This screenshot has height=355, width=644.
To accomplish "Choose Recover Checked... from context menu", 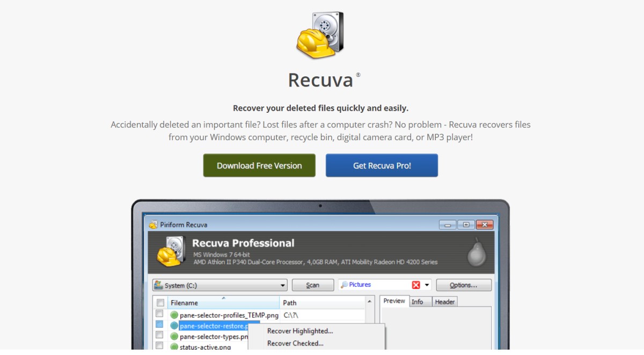I will (295, 343).
